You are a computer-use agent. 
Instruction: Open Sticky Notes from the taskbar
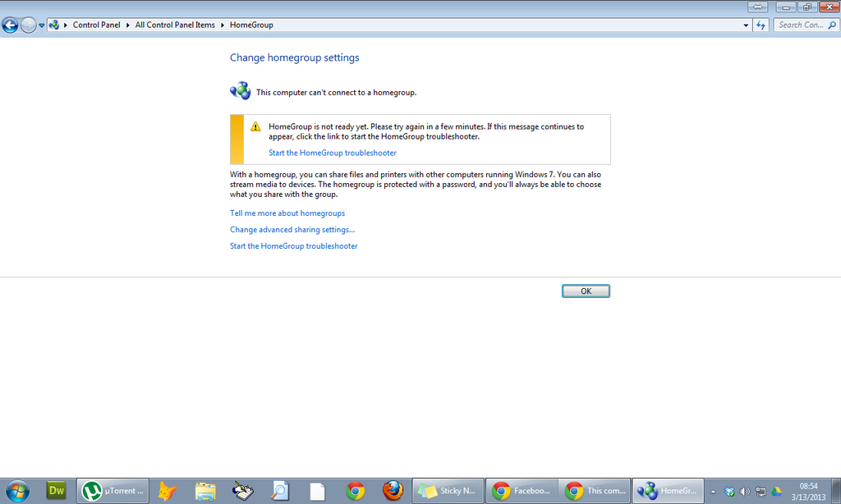(x=448, y=490)
